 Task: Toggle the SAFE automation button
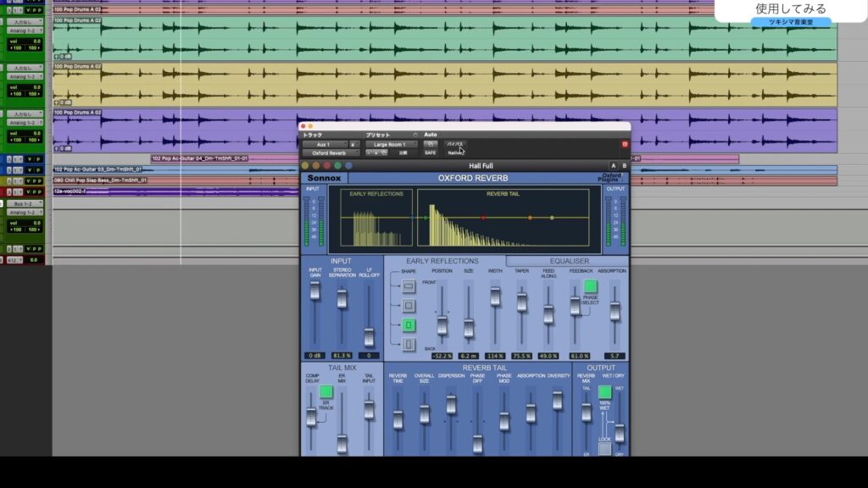pyautogui.click(x=430, y=152)
